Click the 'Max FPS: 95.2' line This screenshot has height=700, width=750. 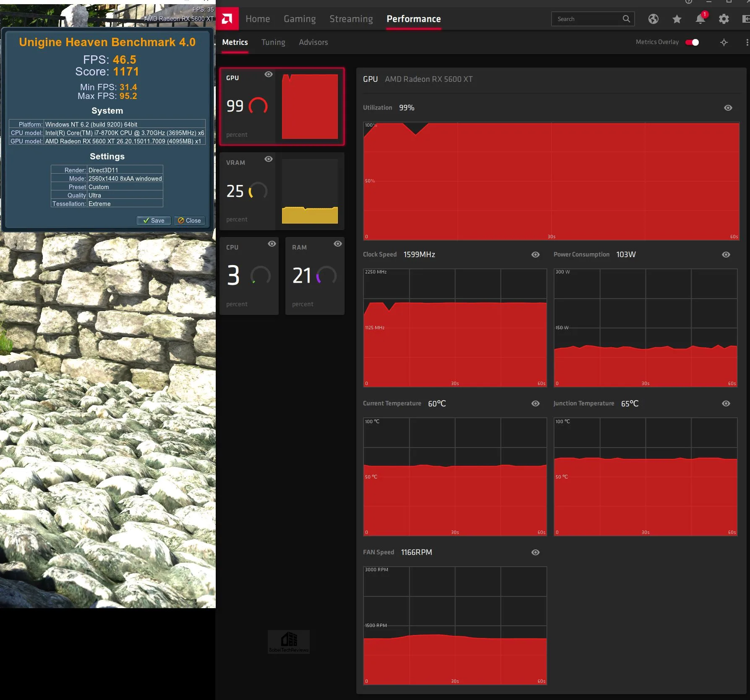[107, 96]
